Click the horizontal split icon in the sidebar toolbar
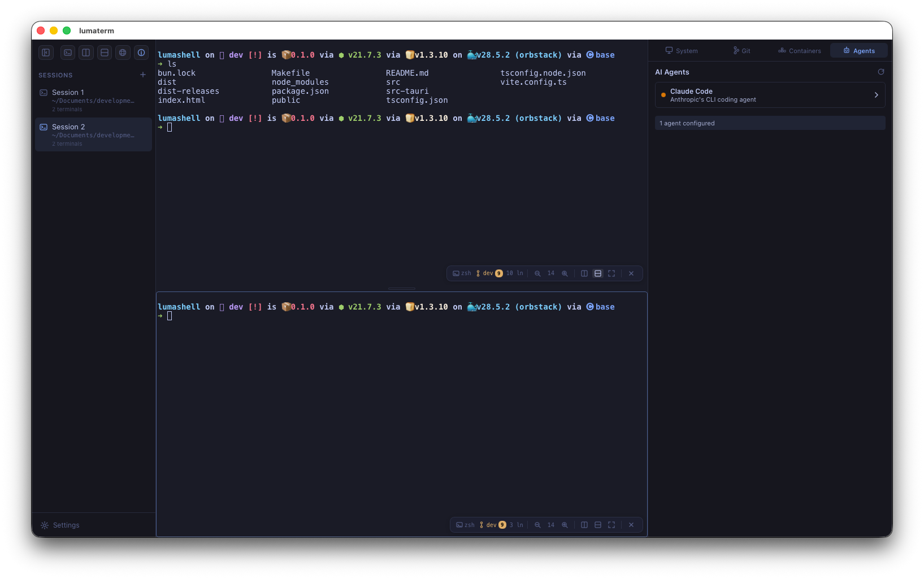The image size is (924, 579). (x=105, y=53)
